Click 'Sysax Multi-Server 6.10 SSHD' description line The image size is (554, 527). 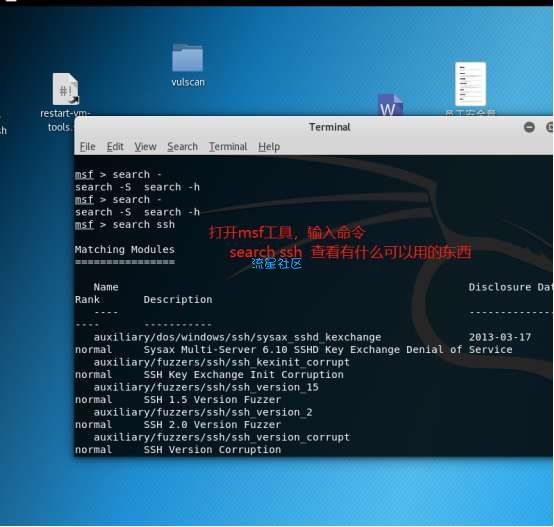328,350
